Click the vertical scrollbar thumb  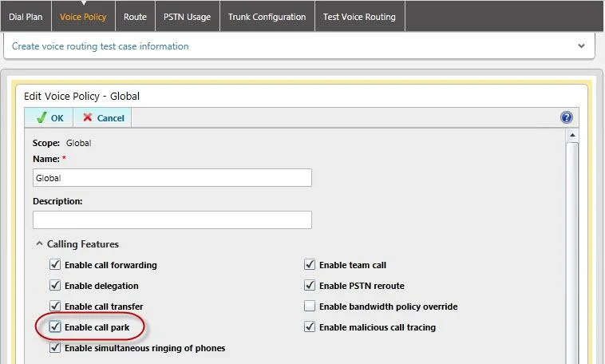572,253
